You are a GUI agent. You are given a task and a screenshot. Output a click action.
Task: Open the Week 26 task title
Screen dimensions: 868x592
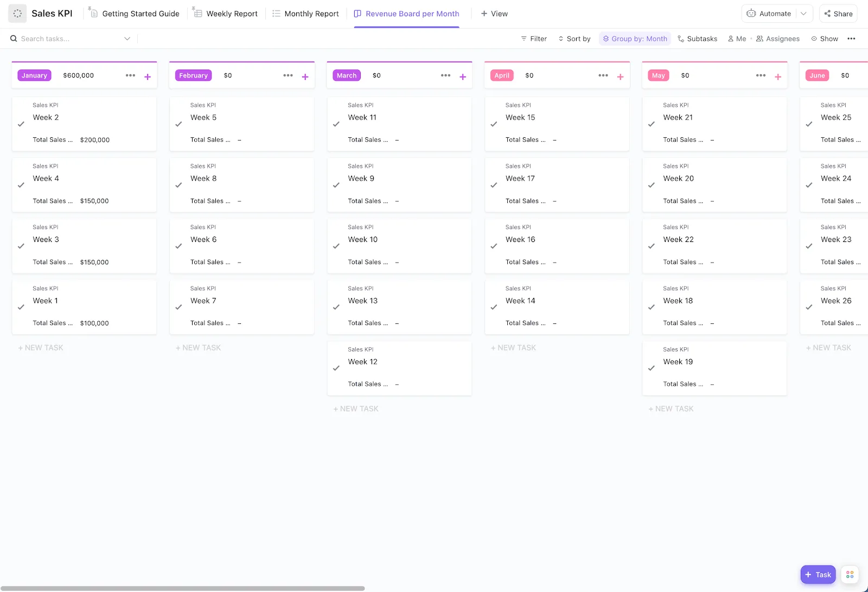click(836, 301)
